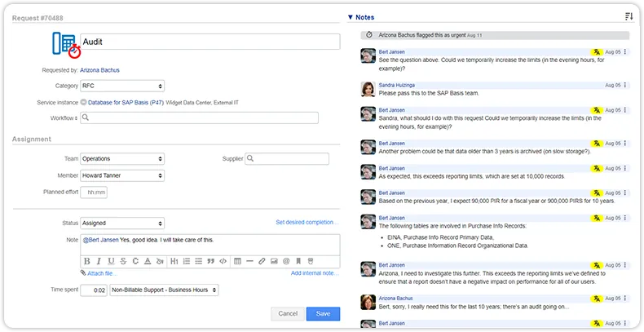Open the Non-Billable Support effort class dropdown
The height and width of the screenshot is (332, 644).
(x=164, y=290)
